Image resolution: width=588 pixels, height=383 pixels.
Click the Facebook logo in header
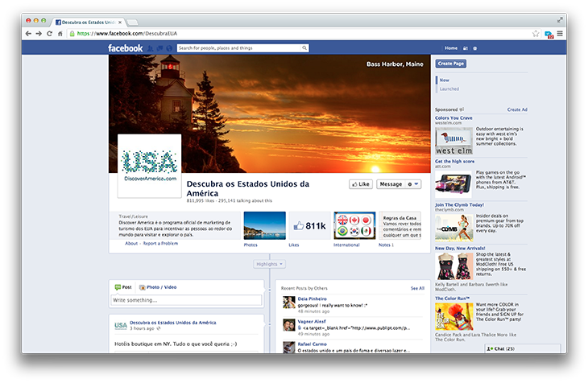click(x=126, y=48)
